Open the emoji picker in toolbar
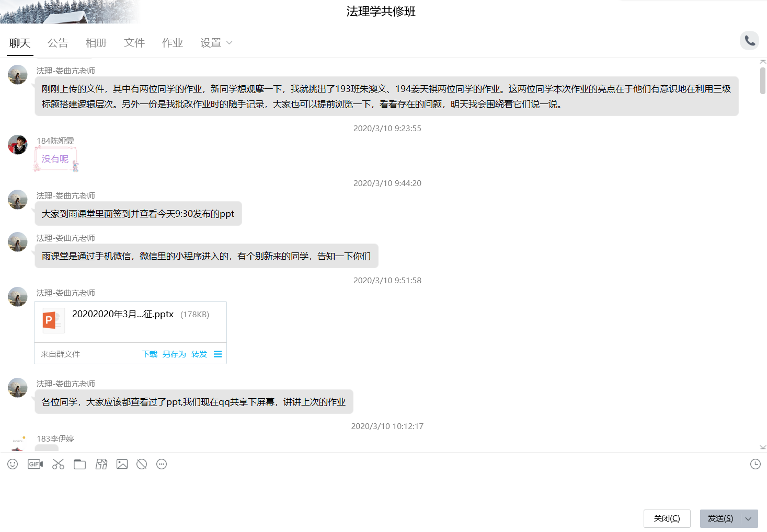The height and width of the screenshot is (532, 767). pos(13,464)
